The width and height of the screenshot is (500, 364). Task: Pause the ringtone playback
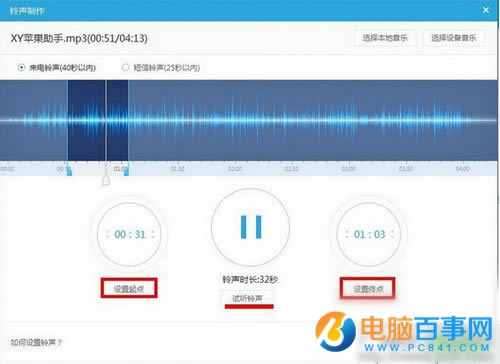pos(251,227)
